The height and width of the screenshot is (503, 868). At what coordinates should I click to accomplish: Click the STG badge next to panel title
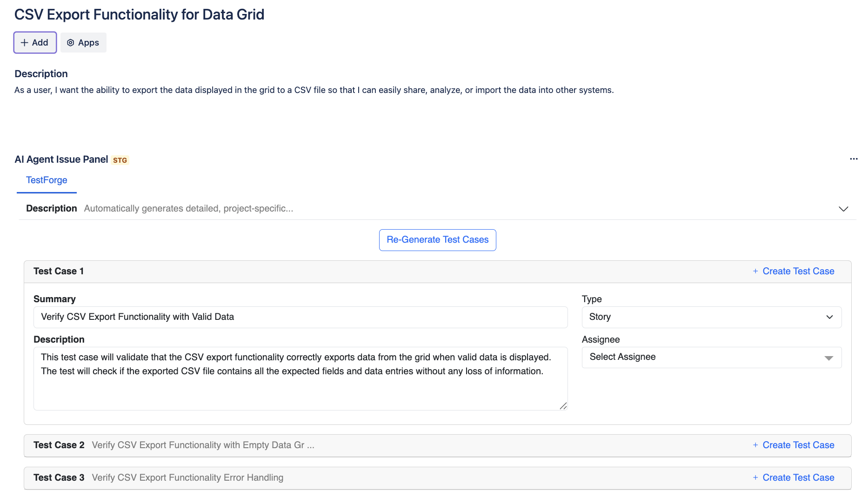(120, 160)
